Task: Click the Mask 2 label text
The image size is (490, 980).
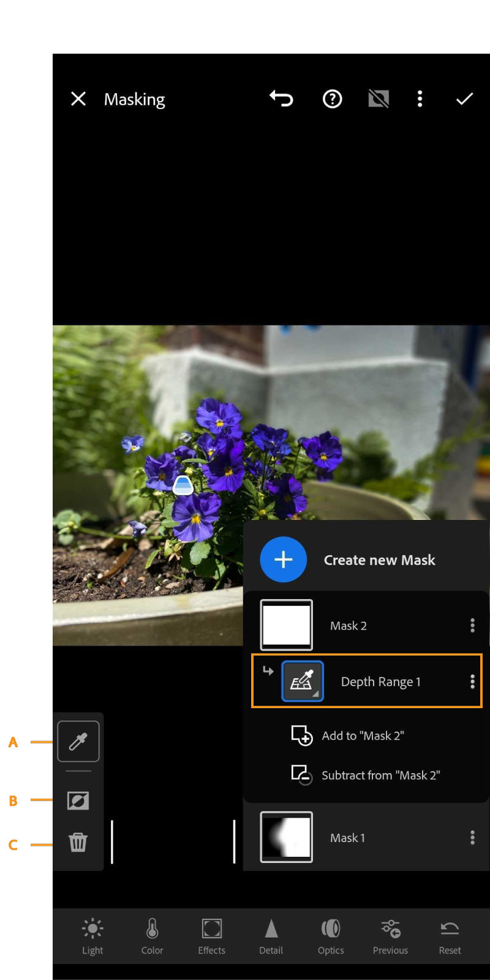Action: [349, 625]
